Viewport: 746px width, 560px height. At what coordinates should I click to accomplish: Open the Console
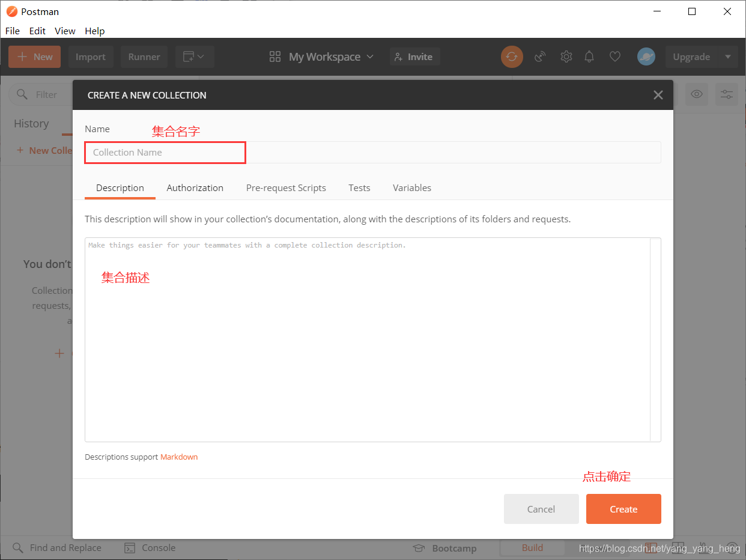tap(150, 547)
